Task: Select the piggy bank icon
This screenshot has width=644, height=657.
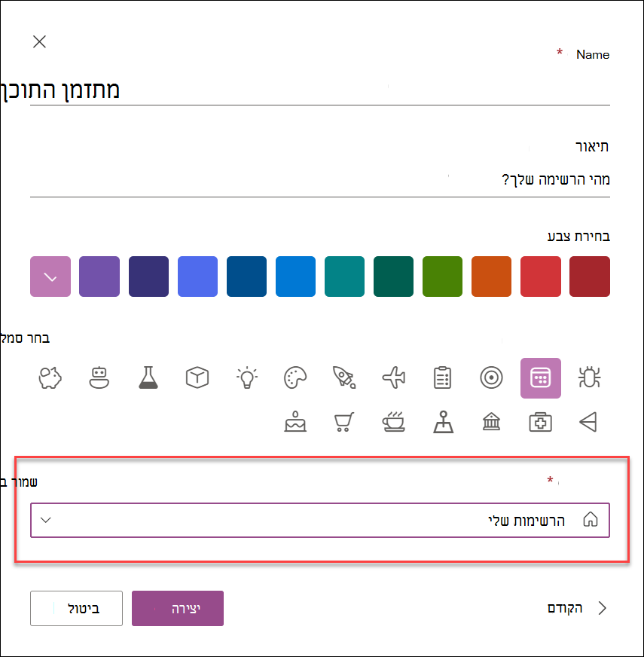Action: point(50,378)
